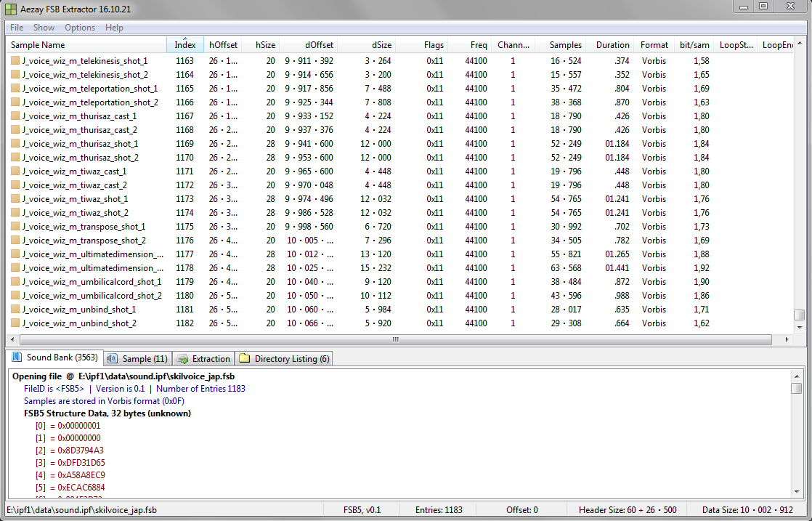Image resolution: width=812 pixels, height=521 pixels.
Task: Click icon of J_voice_wiz_m_tiwaz_shot_2
Action: point(15,213)
